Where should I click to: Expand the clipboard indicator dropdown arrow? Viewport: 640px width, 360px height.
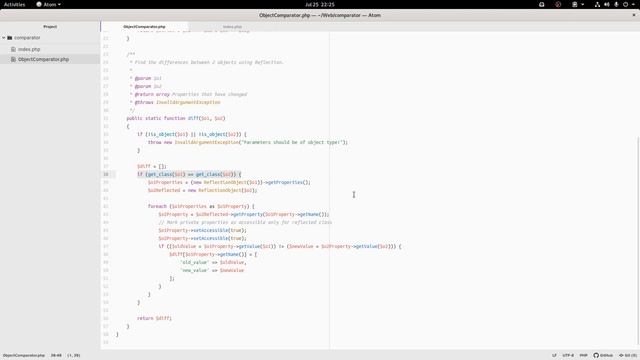click(582, 4)
